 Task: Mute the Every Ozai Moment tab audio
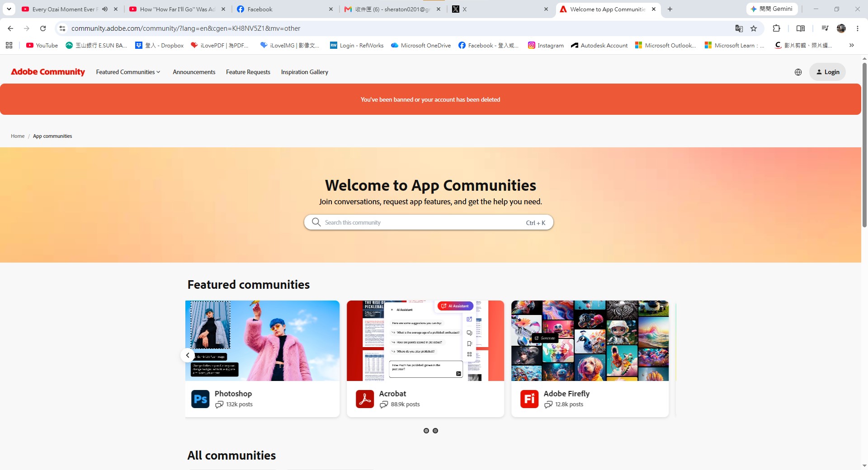tap(105, 9)
